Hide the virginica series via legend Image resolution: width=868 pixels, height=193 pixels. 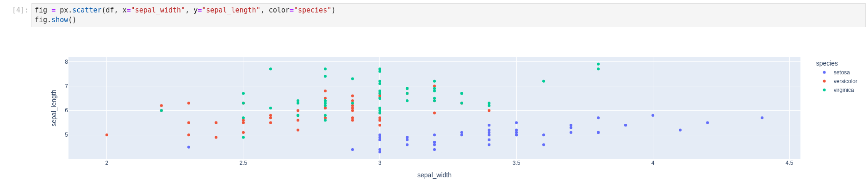[x=843, y=90]
